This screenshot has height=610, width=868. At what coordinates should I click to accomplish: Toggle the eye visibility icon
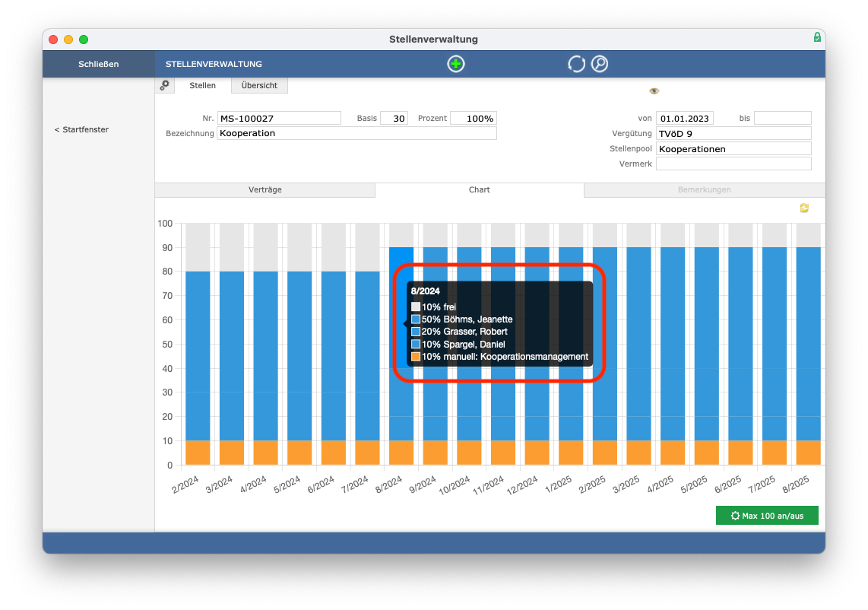click(x=654, y=91)
